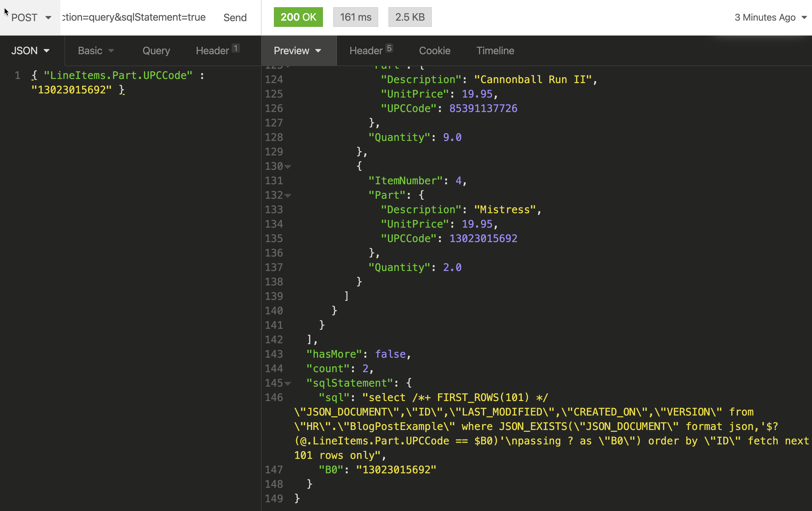
Task: Switch to the response Cookie tab
Action: [x=435, y=51]
